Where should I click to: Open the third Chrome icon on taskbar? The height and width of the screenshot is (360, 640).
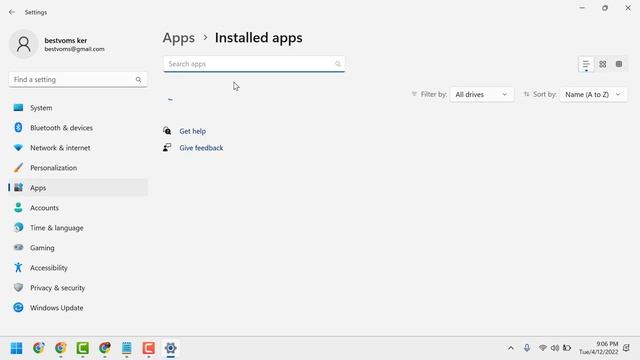pyautogui.click(x=104, y=348)
